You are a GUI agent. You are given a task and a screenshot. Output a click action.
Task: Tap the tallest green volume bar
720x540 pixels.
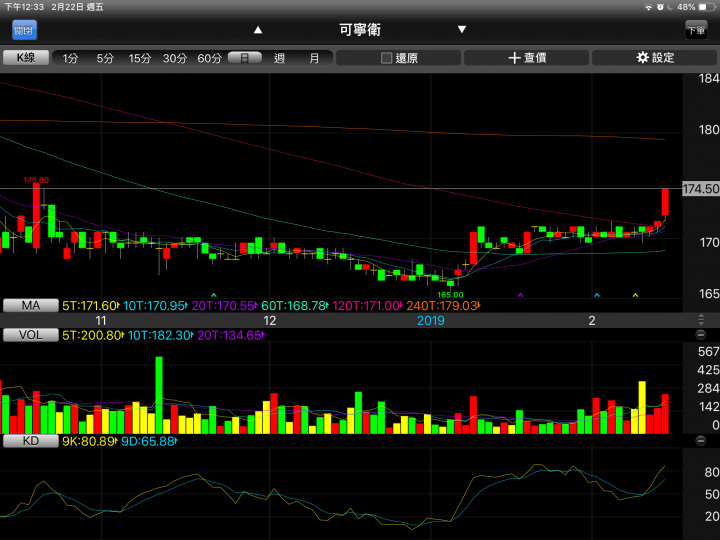pyautogui.click(x=159, y=395)
